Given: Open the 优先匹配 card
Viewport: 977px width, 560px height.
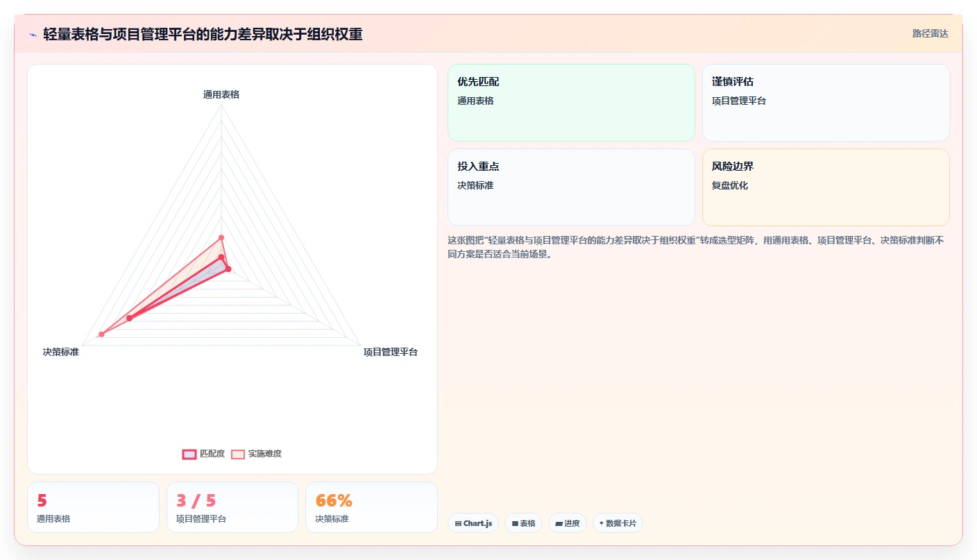Looking at the screenshot, I should pos(571,103).
